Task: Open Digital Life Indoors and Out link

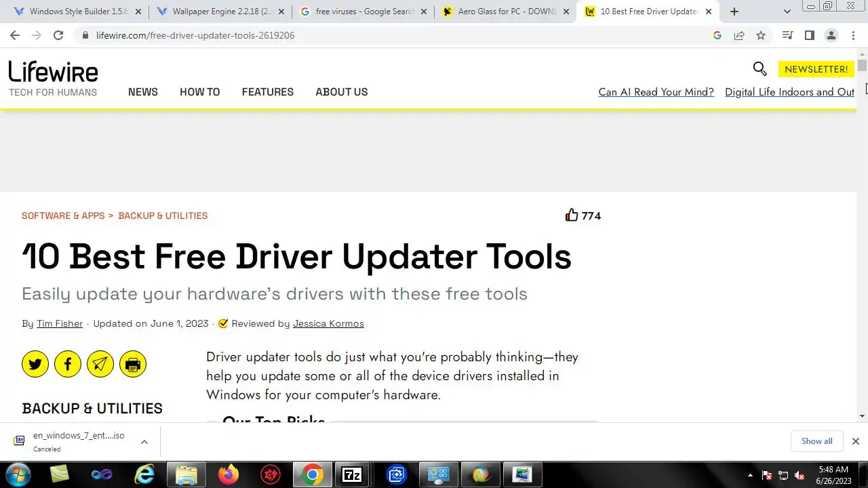Action: [789, 92]
